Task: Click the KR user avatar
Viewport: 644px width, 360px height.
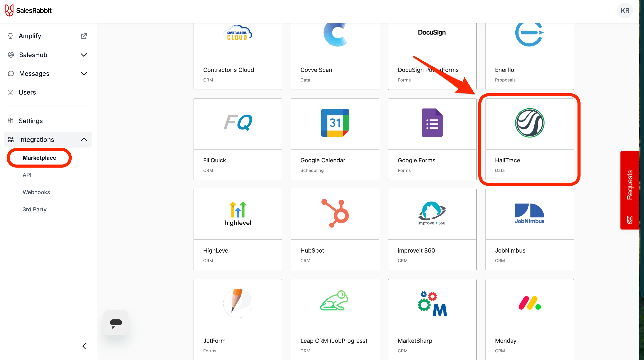Action: 625,10
